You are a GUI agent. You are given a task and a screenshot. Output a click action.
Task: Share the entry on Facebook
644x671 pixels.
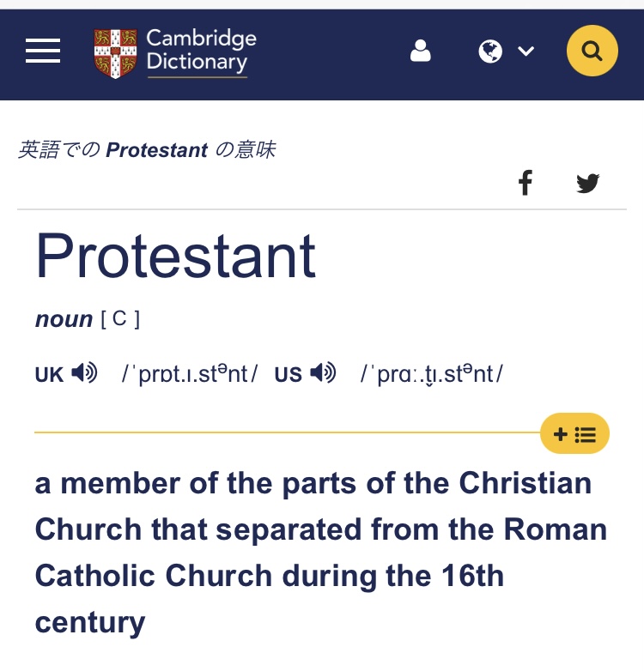click(526, 183)
